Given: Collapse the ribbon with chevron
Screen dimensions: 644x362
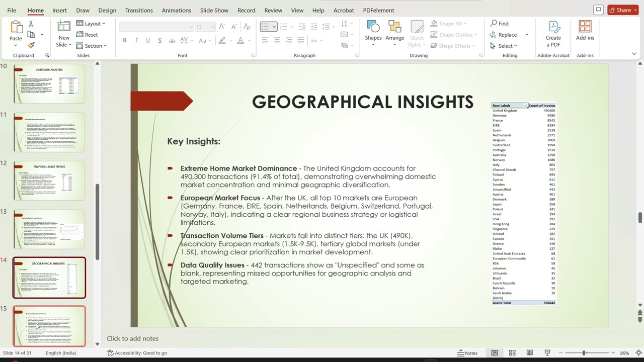Looking at the screenshot, I should point(634,54).
